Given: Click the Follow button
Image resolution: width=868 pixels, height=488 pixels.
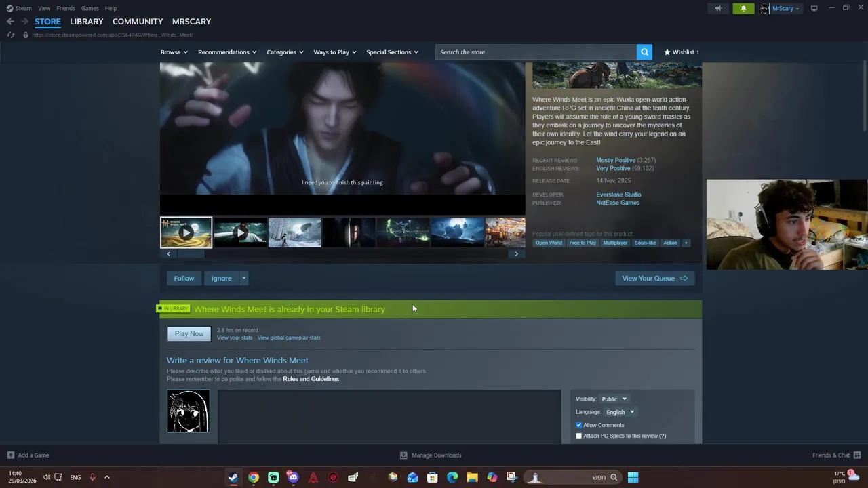Looking at the screenshot, I should [x=184, y=278].
